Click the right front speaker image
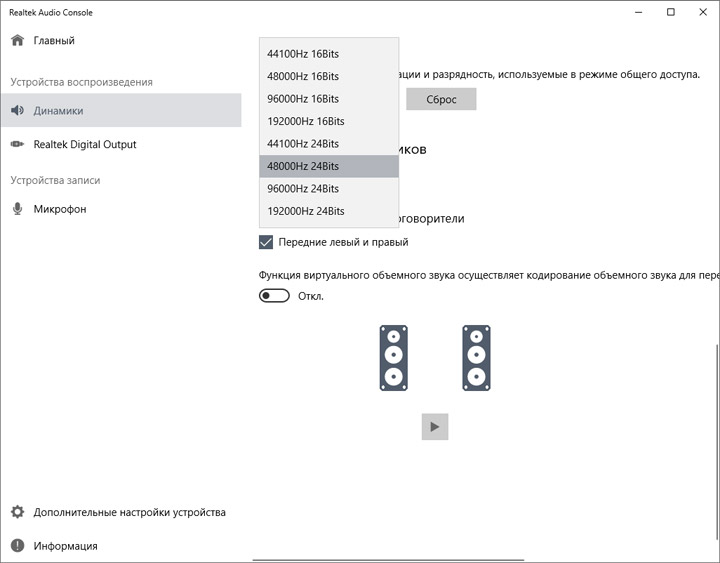This screenshot has width=720, height=563. coord(477,358)
